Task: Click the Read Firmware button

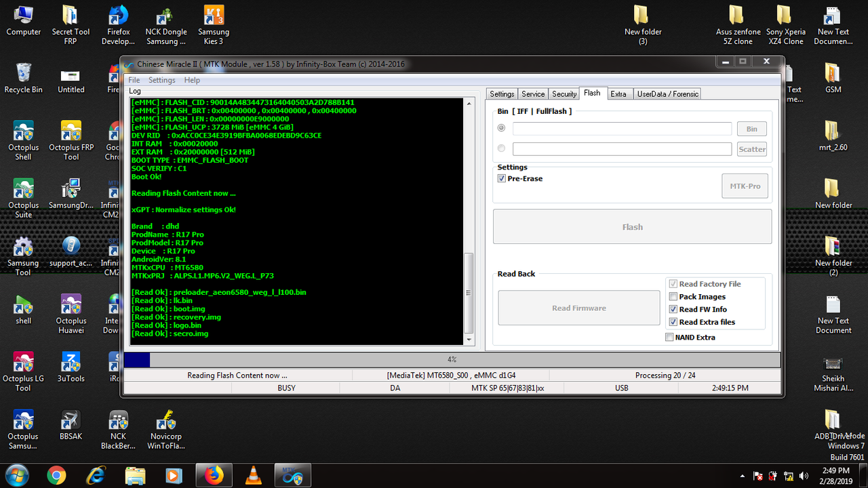Action: click(579, 308)
